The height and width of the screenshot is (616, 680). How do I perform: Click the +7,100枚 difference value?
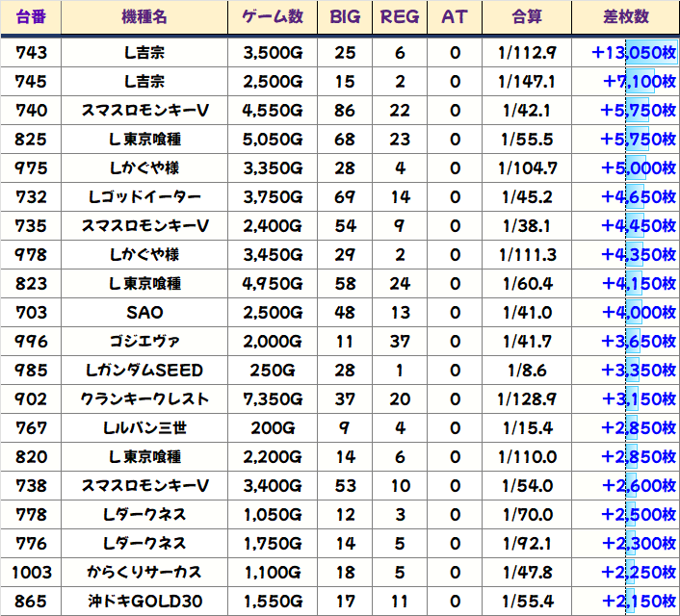pyautogui.click(x=640, y=82)
